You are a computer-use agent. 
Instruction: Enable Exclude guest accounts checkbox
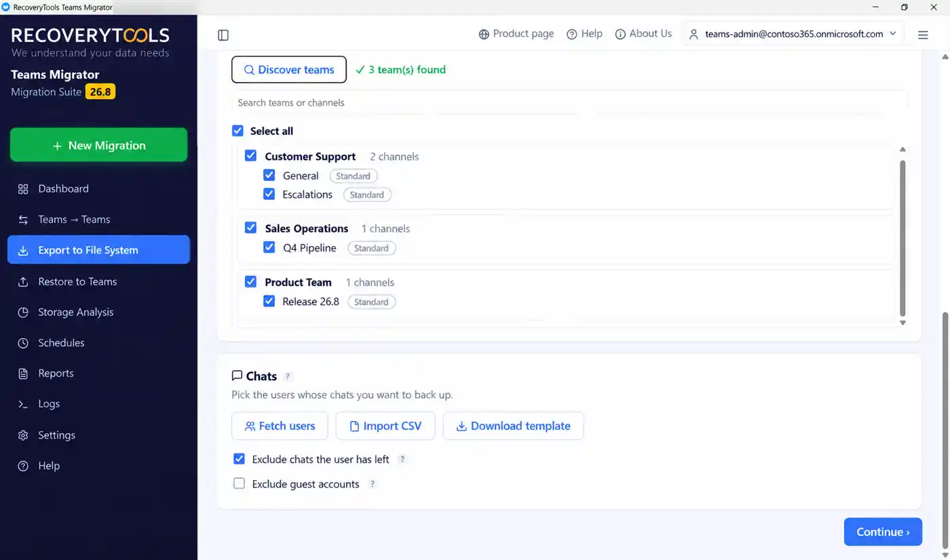click(239, 484)
